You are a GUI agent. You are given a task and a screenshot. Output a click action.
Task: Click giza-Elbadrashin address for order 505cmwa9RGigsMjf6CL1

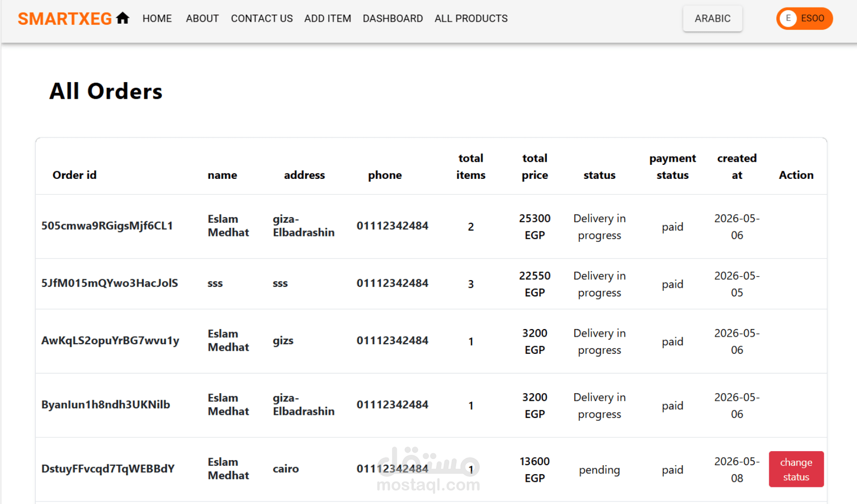[x=303, y=226]
